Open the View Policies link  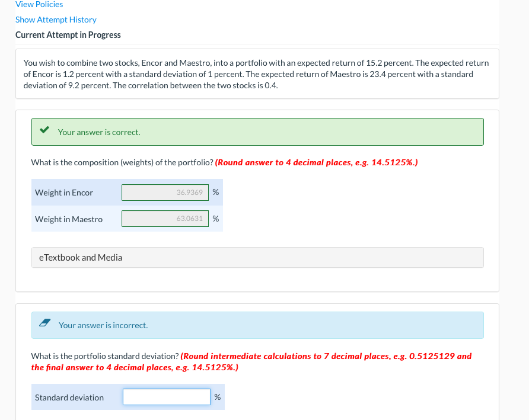[x=39, y=4]
